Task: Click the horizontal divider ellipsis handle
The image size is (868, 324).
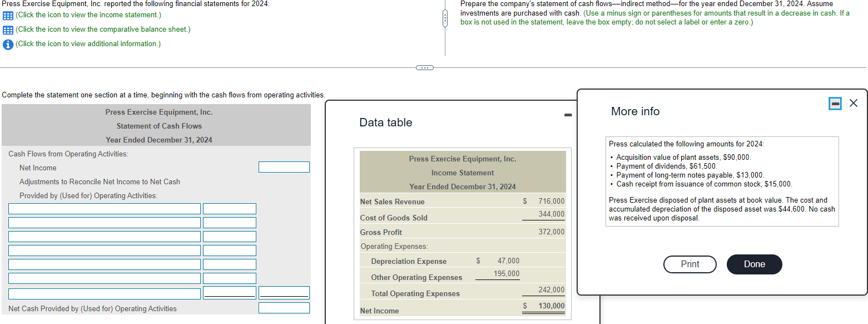Action: tap(424, 68)
